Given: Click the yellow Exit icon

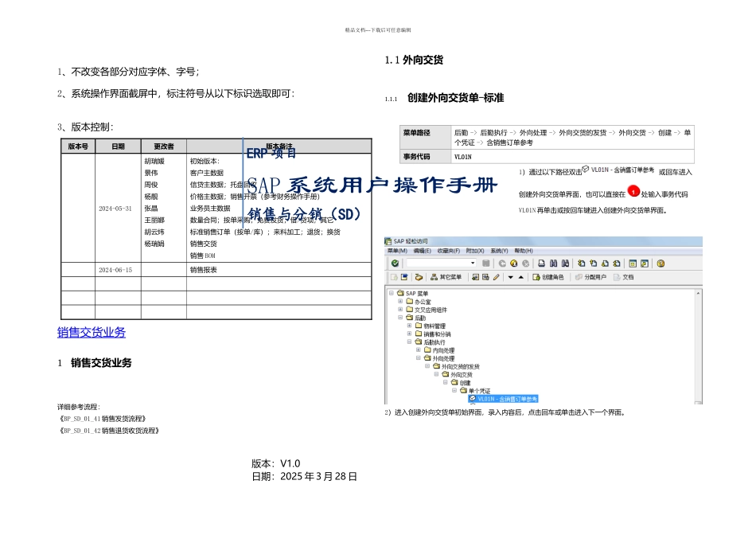Looking at the screenshot, I should 514,264.
